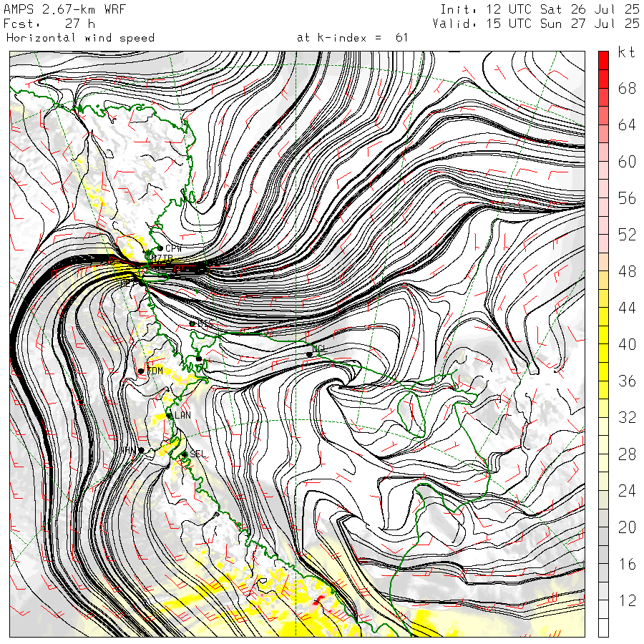Click the 44 value on the color scale

coord(627,308)
